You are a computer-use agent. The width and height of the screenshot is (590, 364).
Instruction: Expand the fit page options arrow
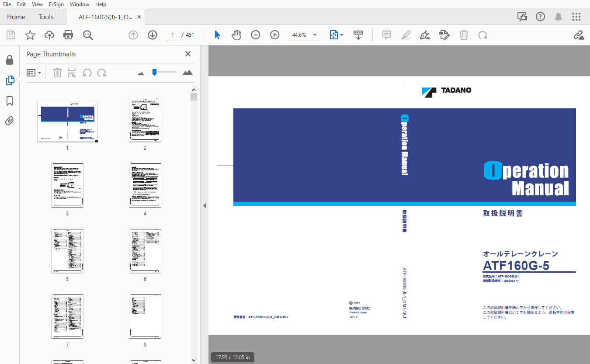pos(341,35)
